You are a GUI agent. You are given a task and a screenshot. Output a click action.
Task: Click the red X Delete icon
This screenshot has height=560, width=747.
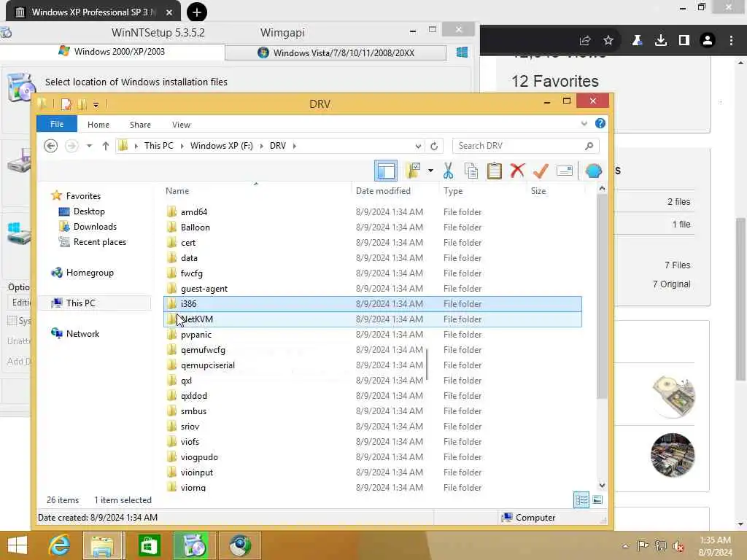[517, 171]
